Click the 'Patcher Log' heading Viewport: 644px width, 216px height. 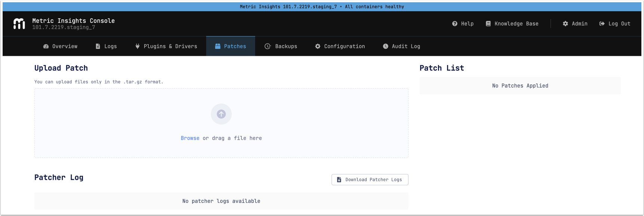[59, 177]
